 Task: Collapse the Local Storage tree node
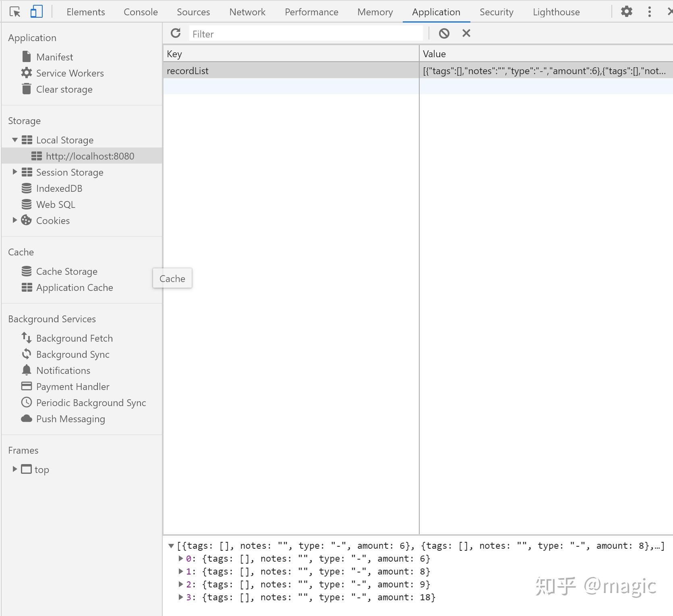click(x=15, y=140)
